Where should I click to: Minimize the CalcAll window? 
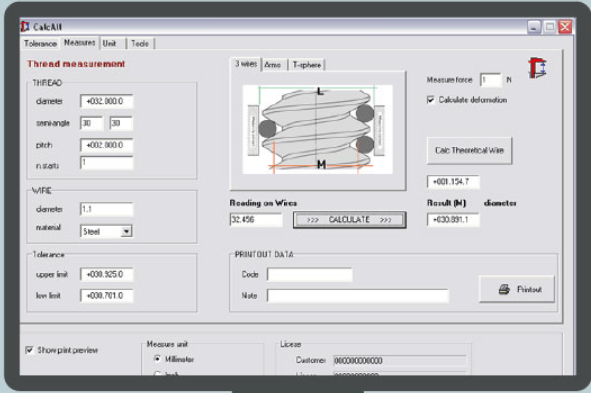pyautogui.click(x=534, y=27)
